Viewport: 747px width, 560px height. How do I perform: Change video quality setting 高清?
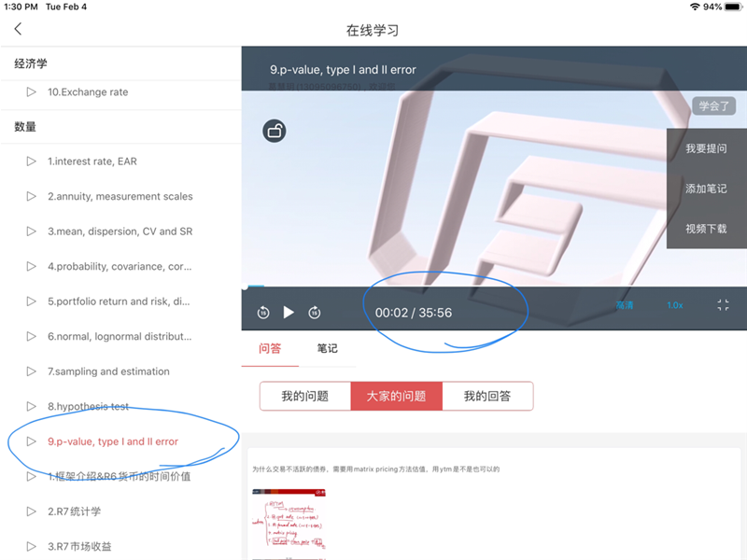625,305
